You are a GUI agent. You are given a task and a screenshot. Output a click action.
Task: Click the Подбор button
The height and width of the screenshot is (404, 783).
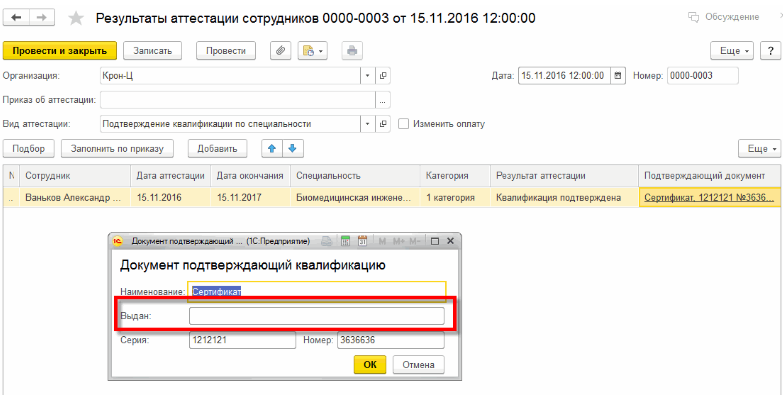[28, 148]
